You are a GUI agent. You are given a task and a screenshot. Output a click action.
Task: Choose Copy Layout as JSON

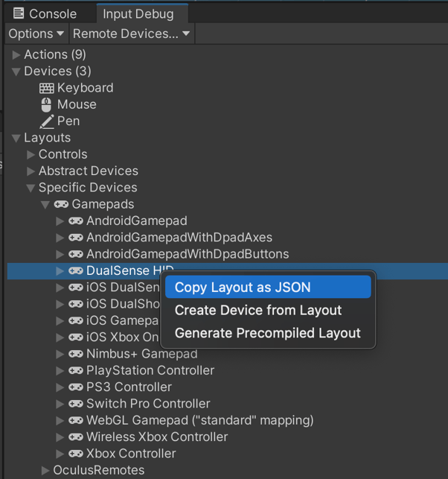[243, 288]
